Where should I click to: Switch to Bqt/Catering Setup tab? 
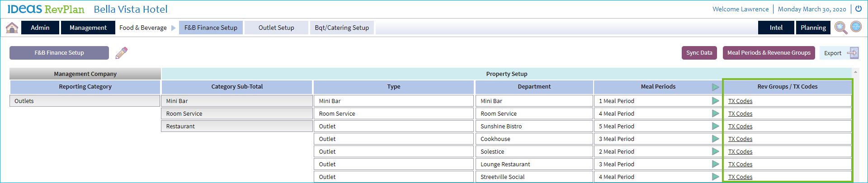pos(342,28)
